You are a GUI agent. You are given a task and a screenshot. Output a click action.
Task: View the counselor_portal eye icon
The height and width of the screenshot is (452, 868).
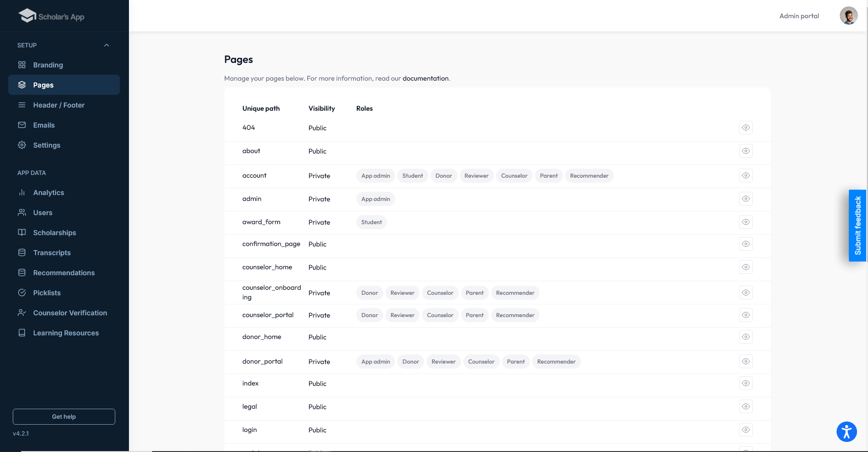click(746, 315)
